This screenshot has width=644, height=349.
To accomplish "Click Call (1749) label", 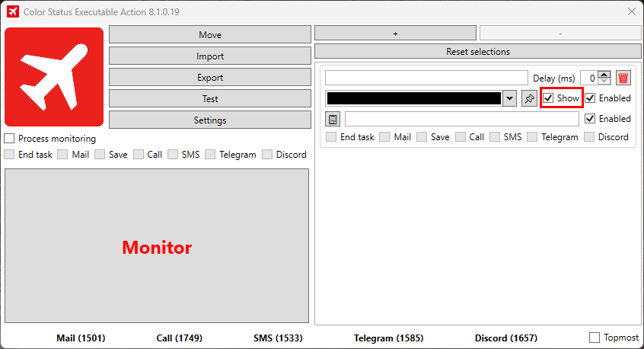I will point(180,338).
